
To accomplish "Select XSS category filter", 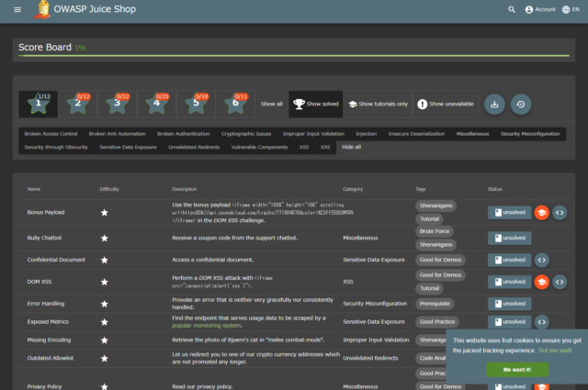I will pos(304,147).
